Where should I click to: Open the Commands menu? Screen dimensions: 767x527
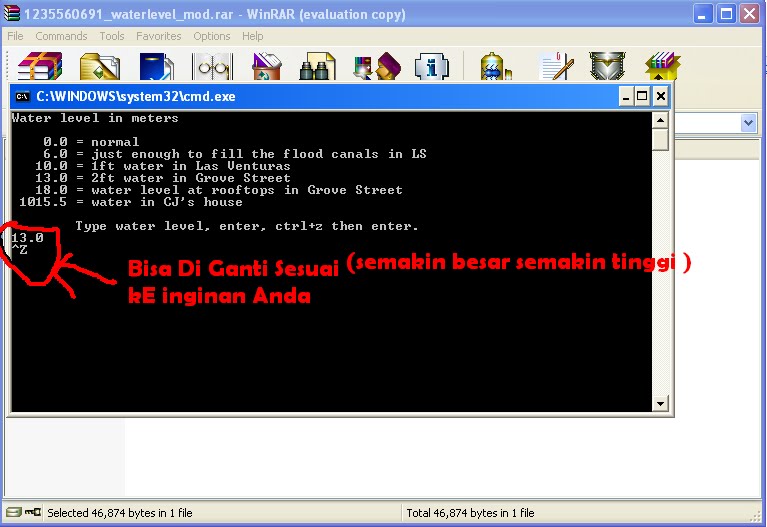point(61,36)
